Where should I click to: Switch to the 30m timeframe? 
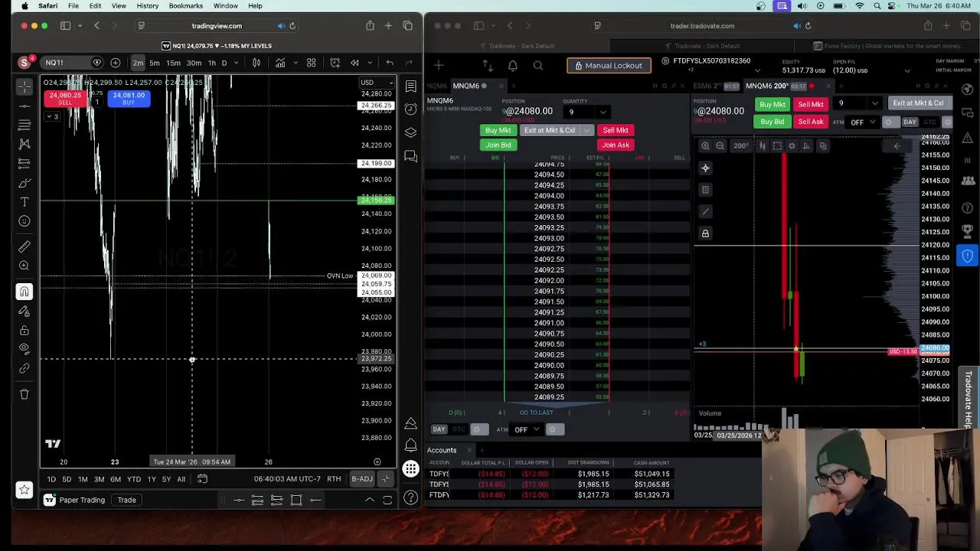tap(194, 63)
